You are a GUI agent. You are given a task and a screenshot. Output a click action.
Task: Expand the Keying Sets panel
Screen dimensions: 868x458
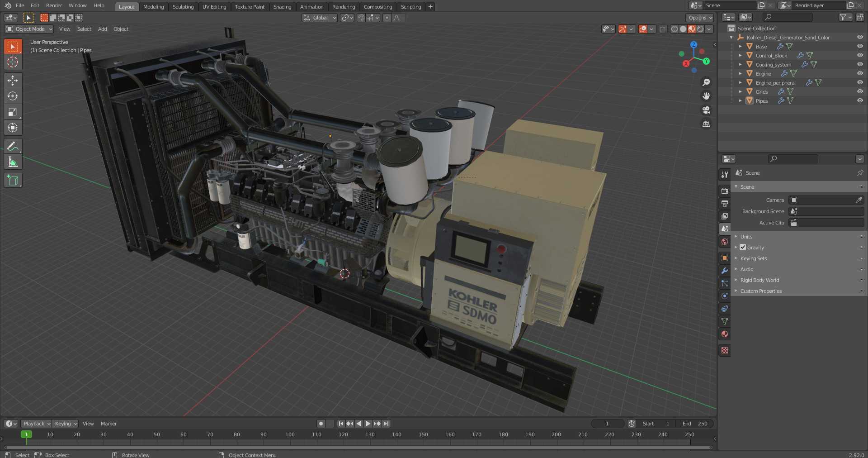[x=753, y=258]
